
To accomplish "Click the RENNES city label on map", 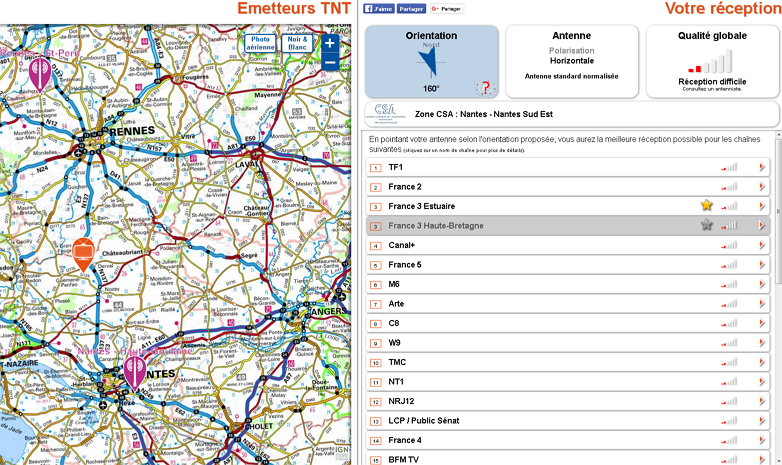I will [132, 131].
